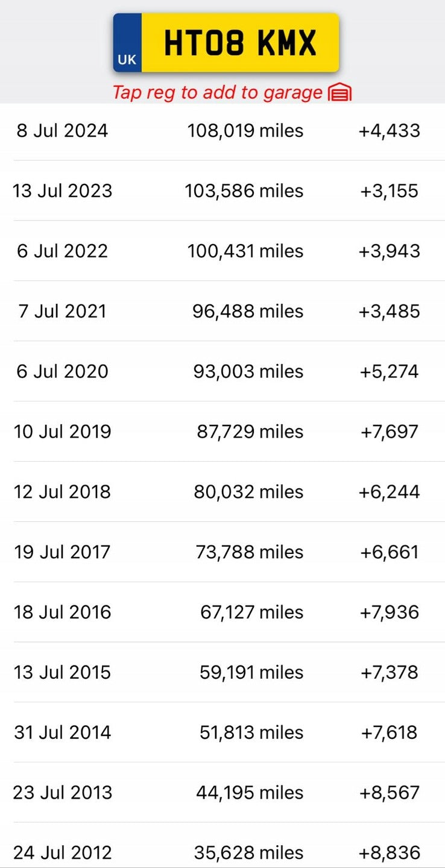This screenshot has height=868, width=445.
Task: Click the +7,618 mileage difference
Action: tap(389, 732)
